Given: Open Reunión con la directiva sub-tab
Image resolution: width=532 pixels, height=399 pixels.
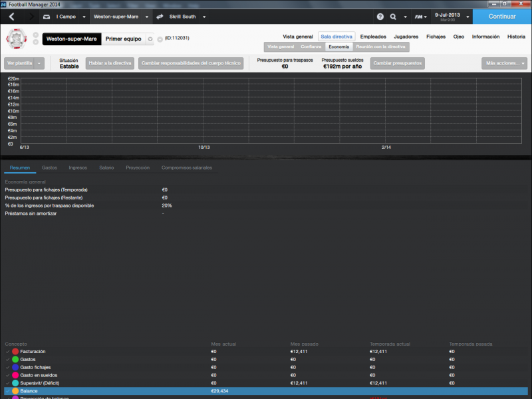Looking at the screenshot, I should pos(380,47).
